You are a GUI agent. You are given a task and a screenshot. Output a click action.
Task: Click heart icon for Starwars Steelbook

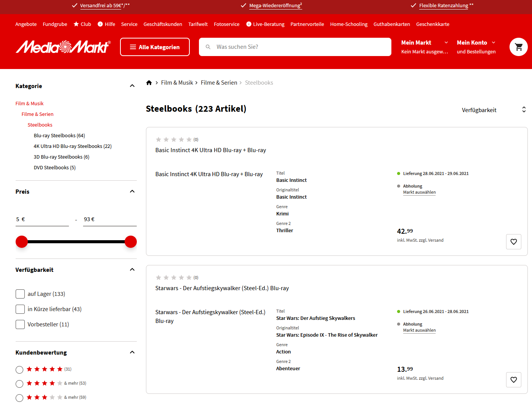coord(513,380)
